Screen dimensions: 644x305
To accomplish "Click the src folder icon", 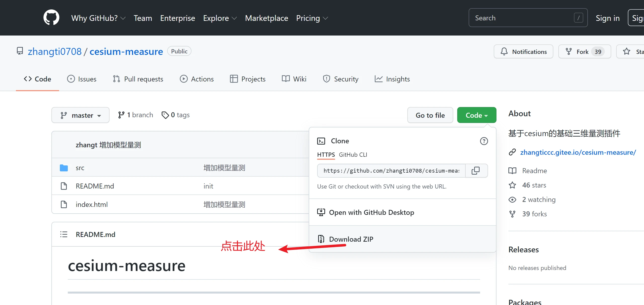I will (x=64, y=168).
